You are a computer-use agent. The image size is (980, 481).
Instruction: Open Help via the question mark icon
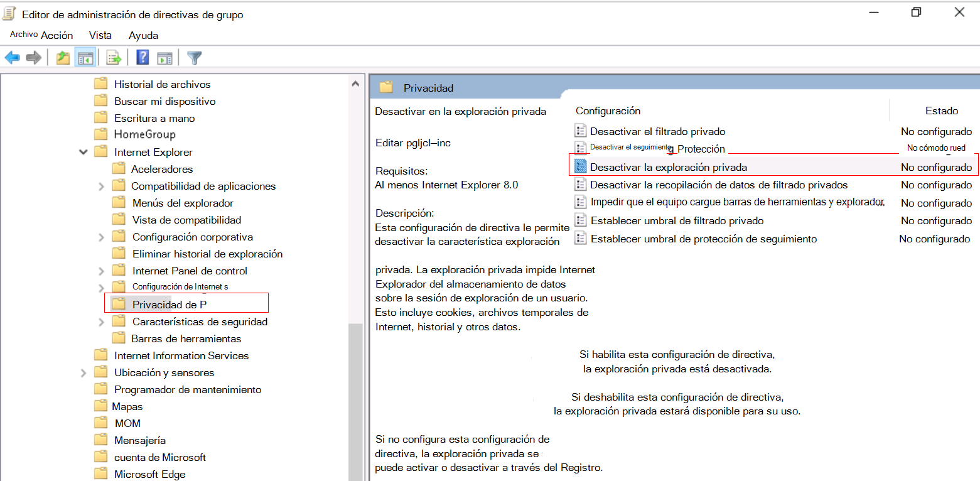point(143,58)
